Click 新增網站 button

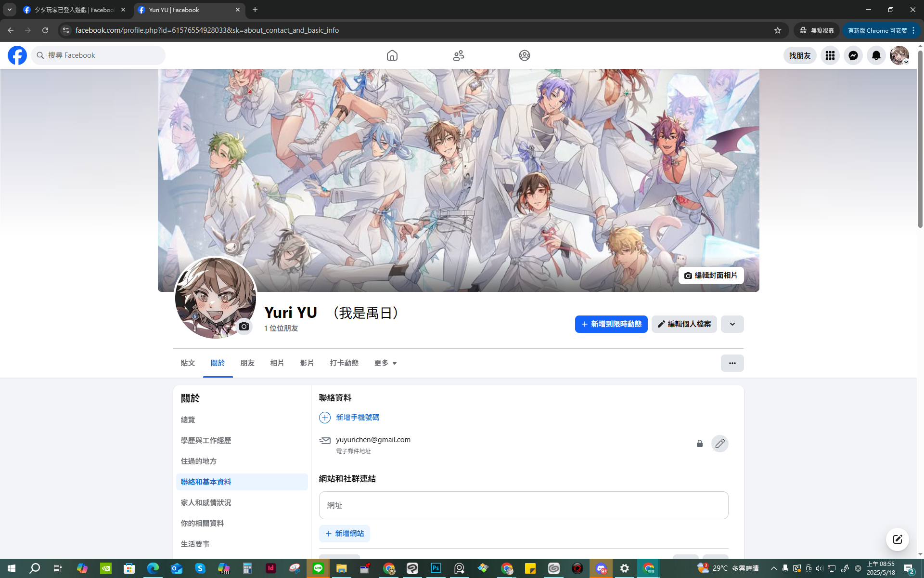(x=345, y=534)
